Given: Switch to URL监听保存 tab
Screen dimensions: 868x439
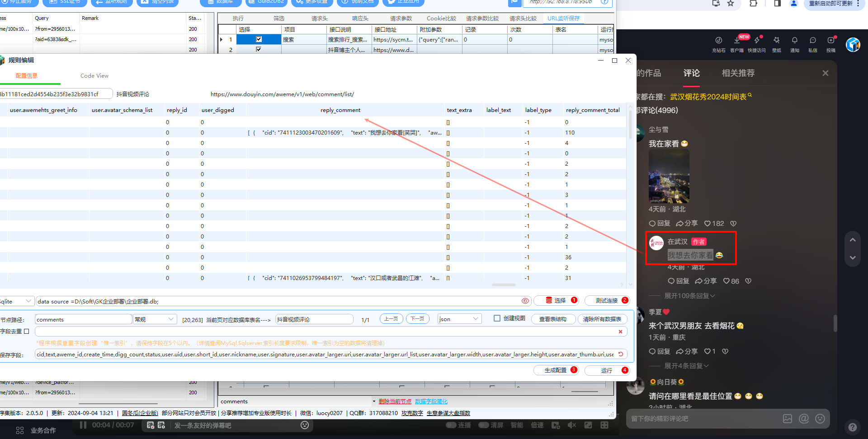Looking at the screenshot, I should [563, 19].
